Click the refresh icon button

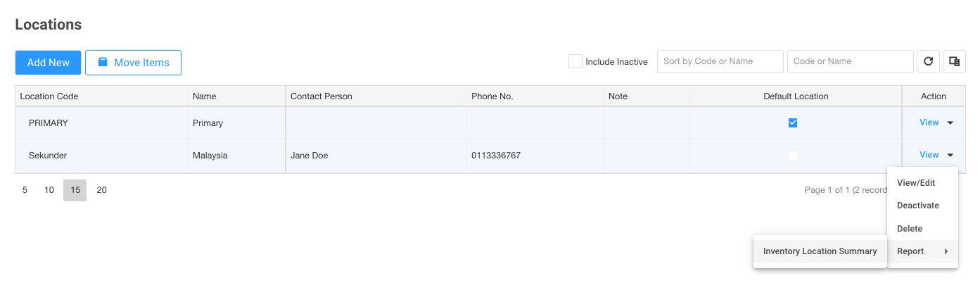[x=928, y=62]
